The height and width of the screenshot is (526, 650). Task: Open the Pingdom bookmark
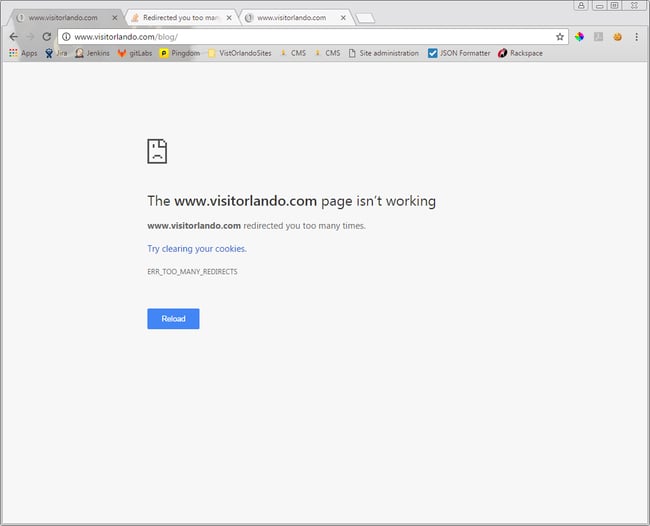pos(180,53)
